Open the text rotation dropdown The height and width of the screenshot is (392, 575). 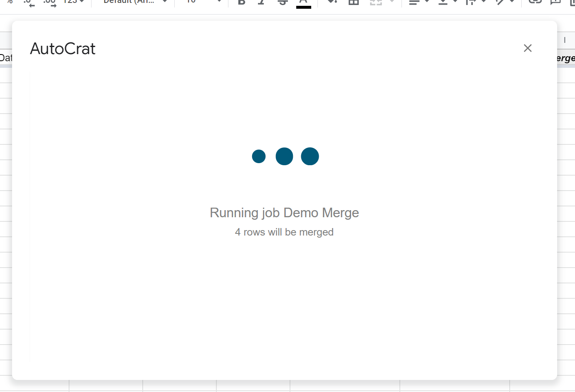click(505, 2)
